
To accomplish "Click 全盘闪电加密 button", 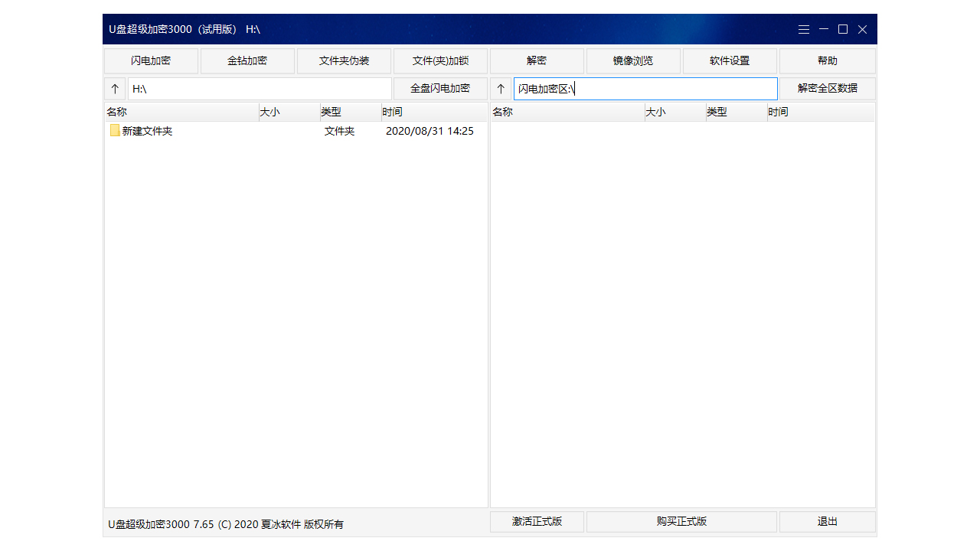I will [440, 89].
